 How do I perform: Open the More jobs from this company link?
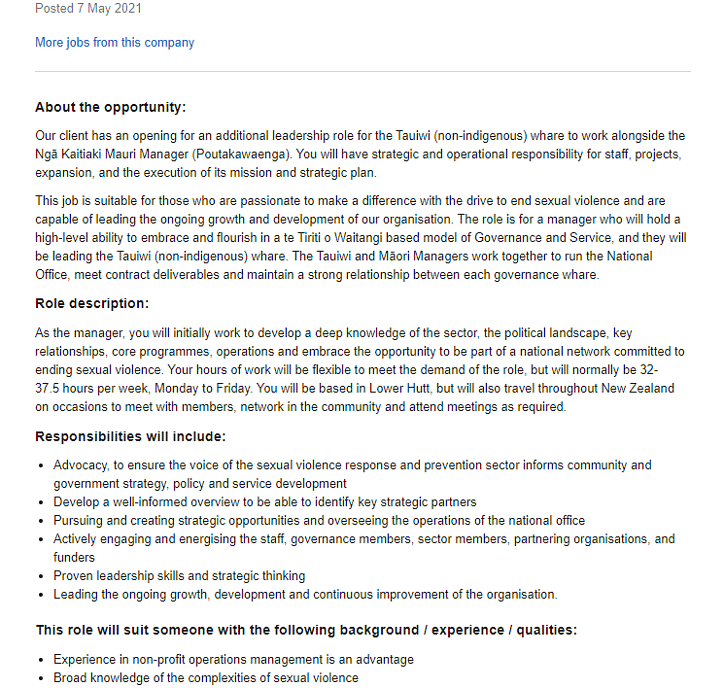click(x=114, y=43)
